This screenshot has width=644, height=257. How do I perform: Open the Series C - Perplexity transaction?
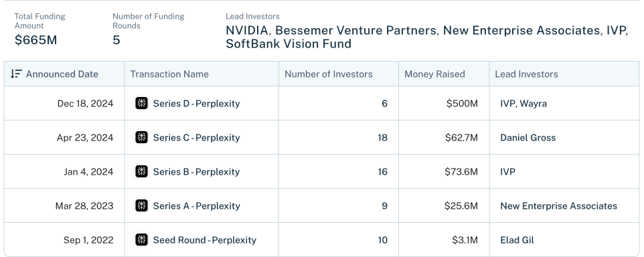point(196,137)
